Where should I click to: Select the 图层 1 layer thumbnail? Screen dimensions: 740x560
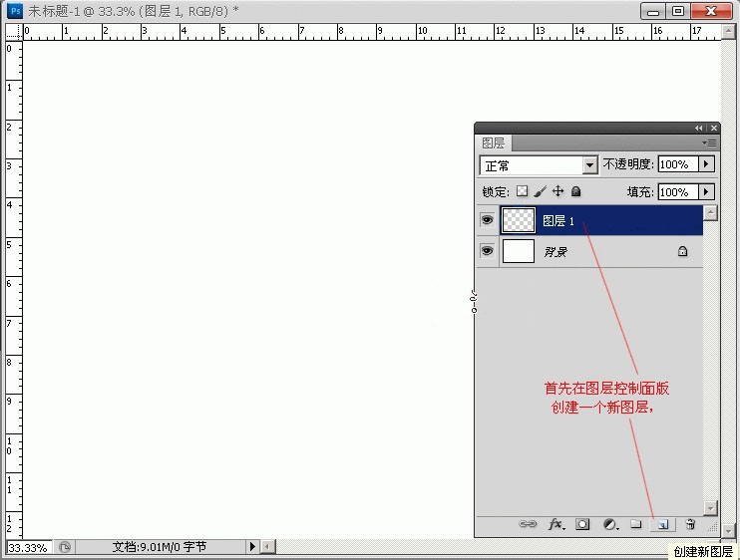click(x=519, y=220)
